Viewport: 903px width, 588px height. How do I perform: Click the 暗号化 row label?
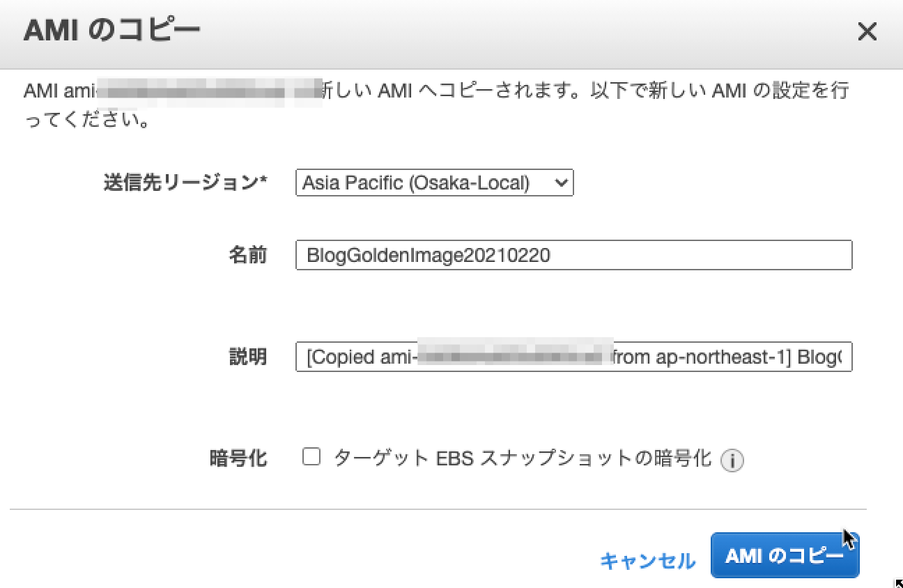[x=238, y=458]
